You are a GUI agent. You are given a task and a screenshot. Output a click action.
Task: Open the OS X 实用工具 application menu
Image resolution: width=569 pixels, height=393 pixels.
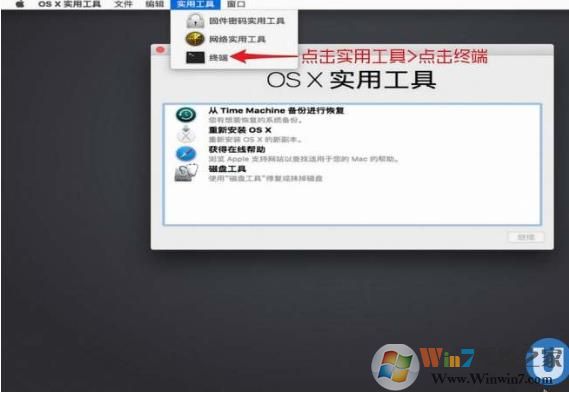70,4
